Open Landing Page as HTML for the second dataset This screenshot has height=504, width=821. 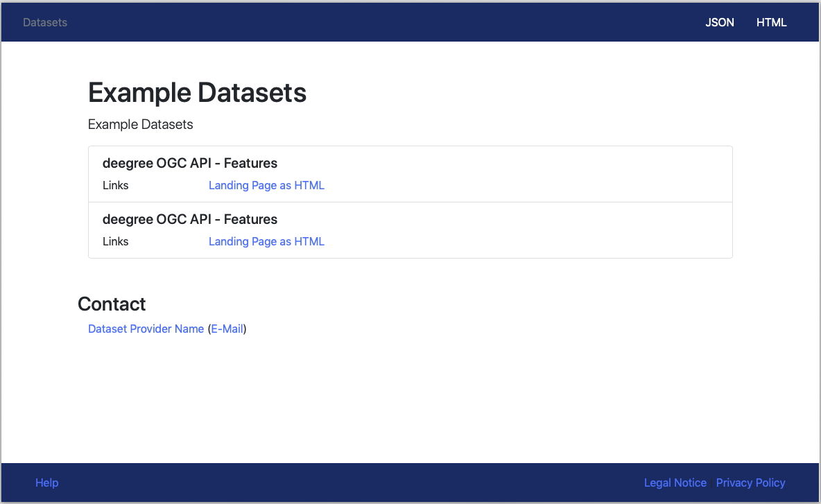point(266,241)
